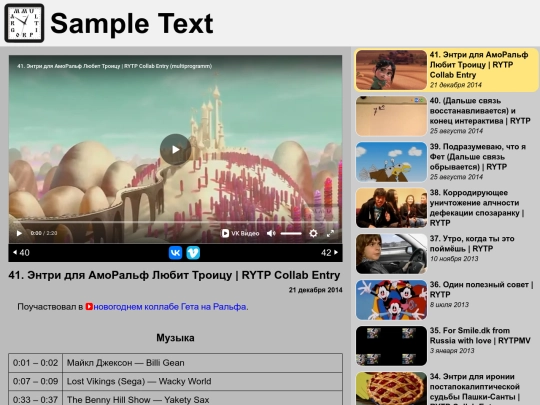Open thumbnail of video 36 Один полезный совет
The image size is (540, 405).
click(x=391, y=300)
